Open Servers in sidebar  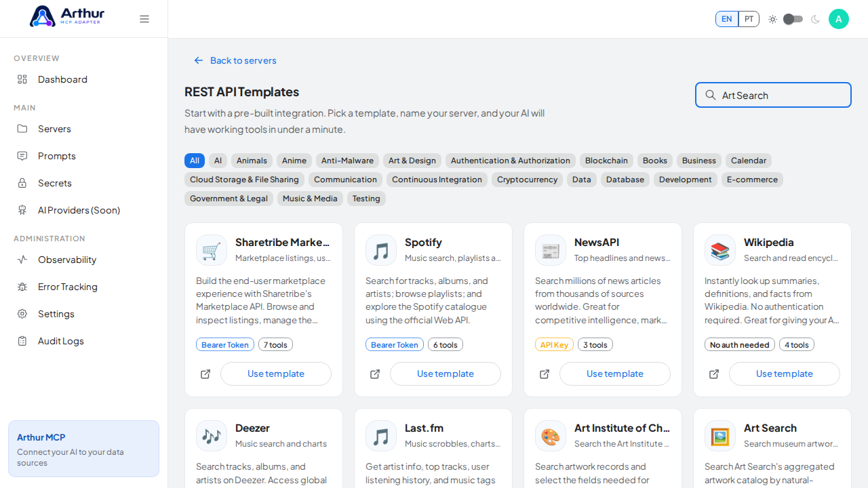click(84, 129)
